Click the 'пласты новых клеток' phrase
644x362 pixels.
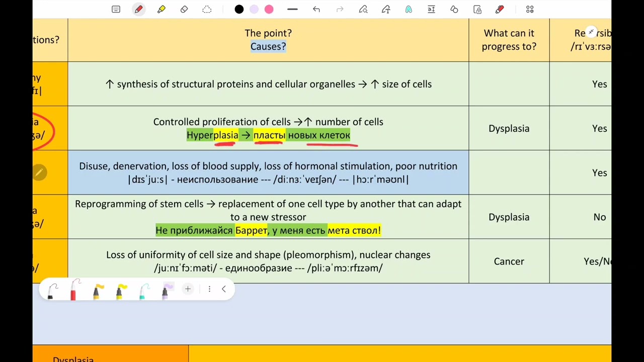point(301,135)
